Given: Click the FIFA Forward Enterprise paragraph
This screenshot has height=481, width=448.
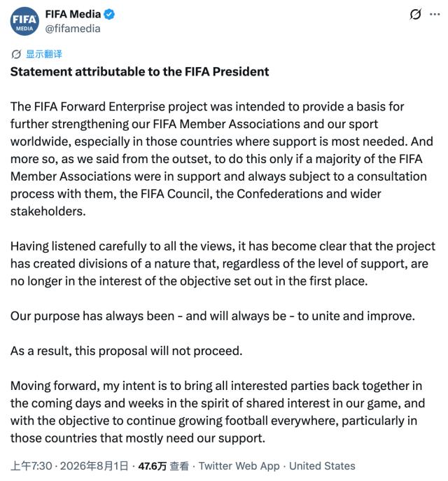Looking at the screenshot, I should pos(222,159).
